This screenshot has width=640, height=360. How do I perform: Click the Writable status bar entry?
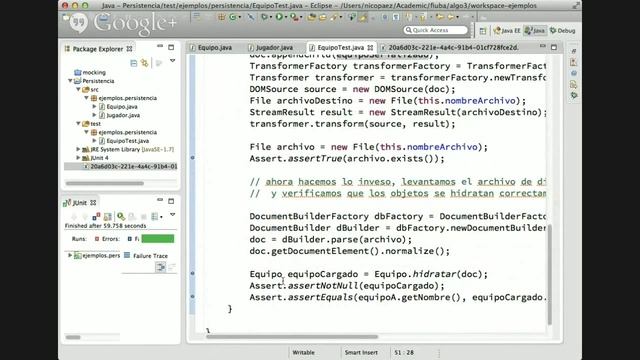tap(303, 352)
